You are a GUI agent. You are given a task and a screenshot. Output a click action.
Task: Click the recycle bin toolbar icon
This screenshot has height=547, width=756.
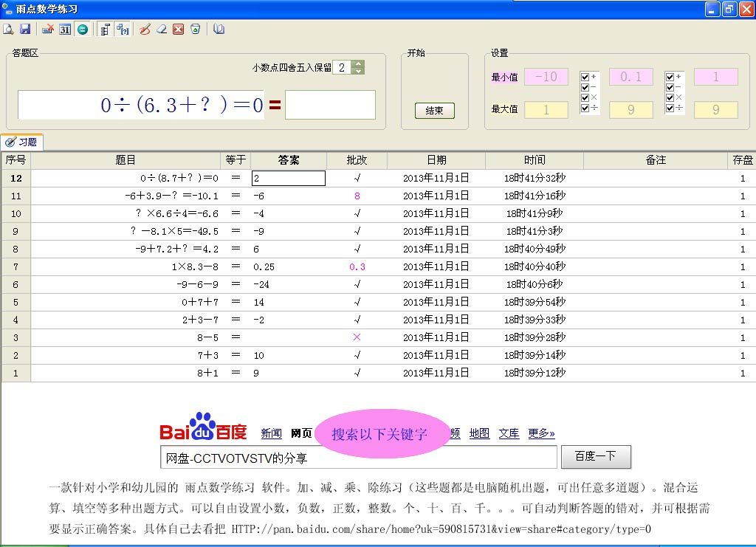click(x=195, y=29)
